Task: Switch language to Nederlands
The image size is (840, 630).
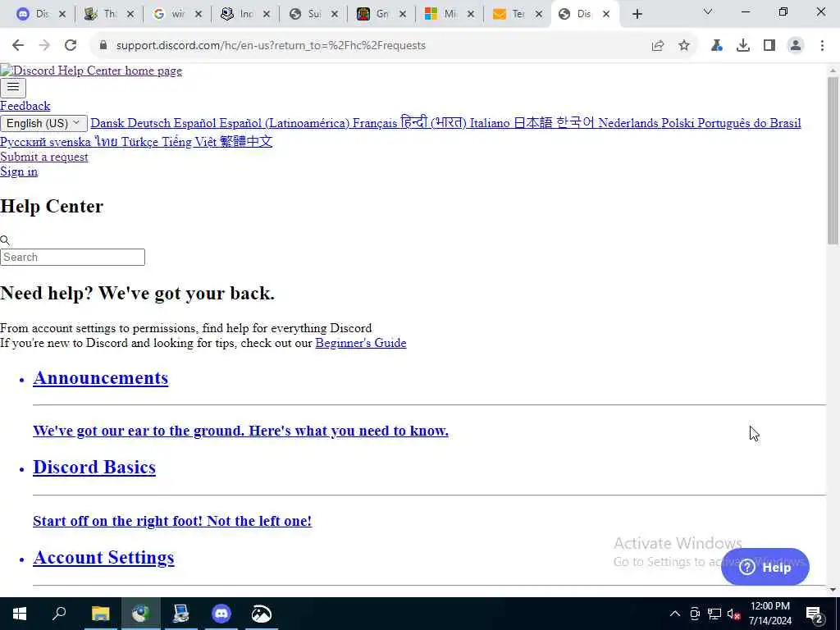Action: click(628, 123)
